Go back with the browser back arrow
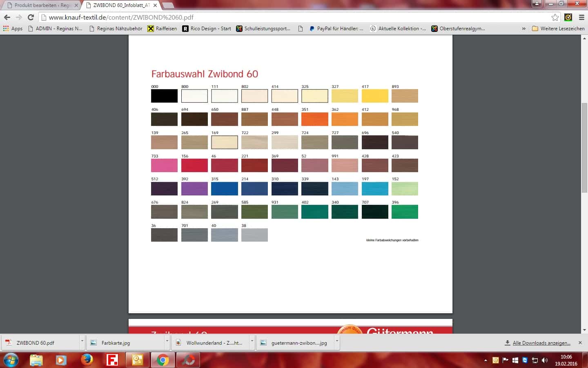The height and width of the screenshot is (368, 588). (x=7, y=17)
